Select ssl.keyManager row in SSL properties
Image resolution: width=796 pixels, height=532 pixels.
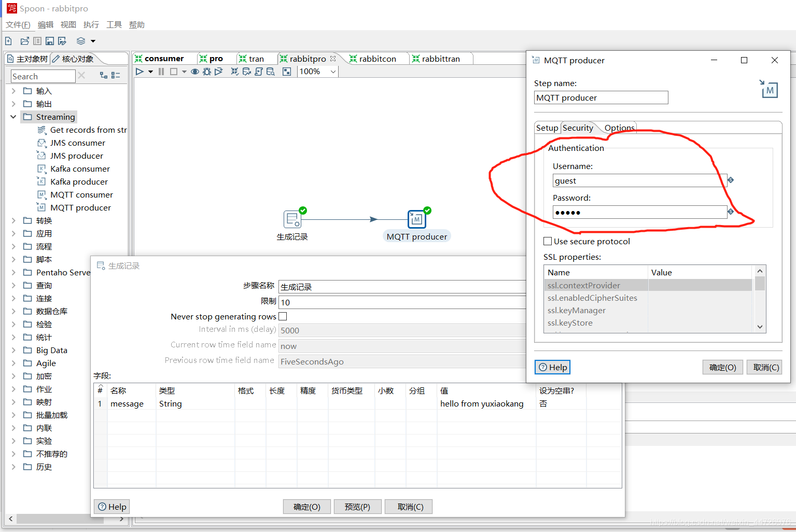tap(648, 310)
